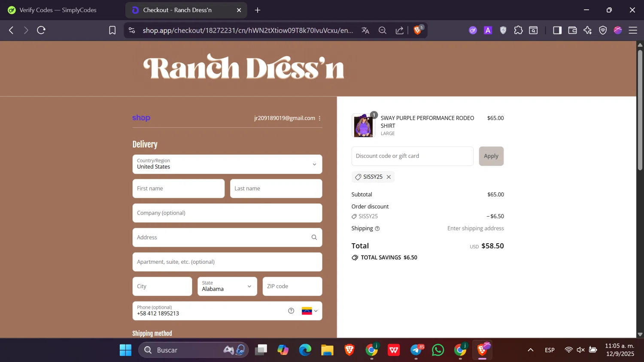Show hidden system tray icons
The image size is (644, 362).
pyautogui.click(x=531, y=350)
